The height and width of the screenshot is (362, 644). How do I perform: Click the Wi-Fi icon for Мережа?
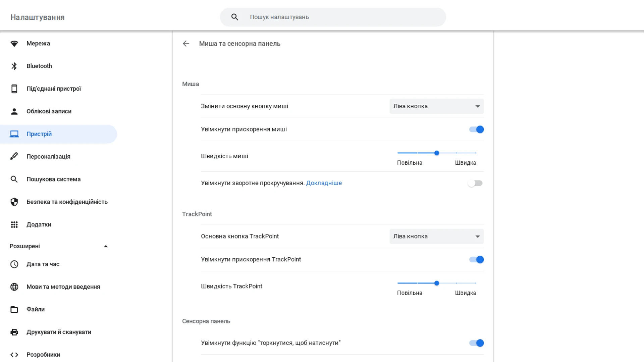click(14, 44)
